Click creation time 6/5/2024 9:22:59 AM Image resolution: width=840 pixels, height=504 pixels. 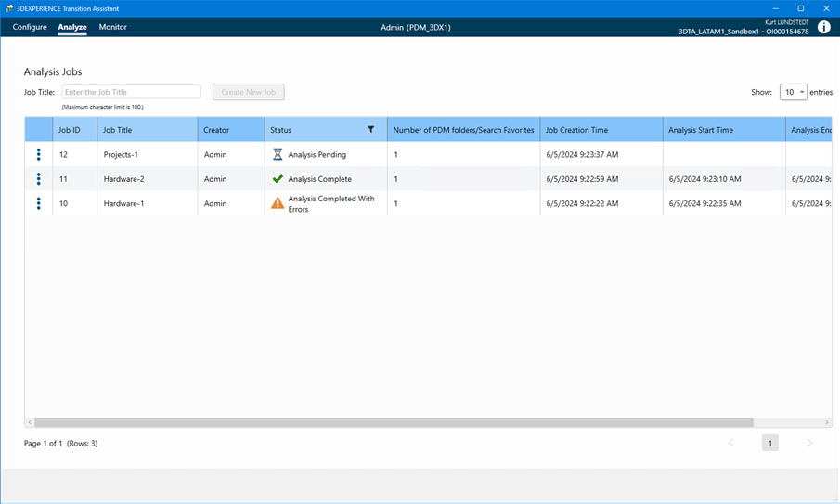click(582, 179)
